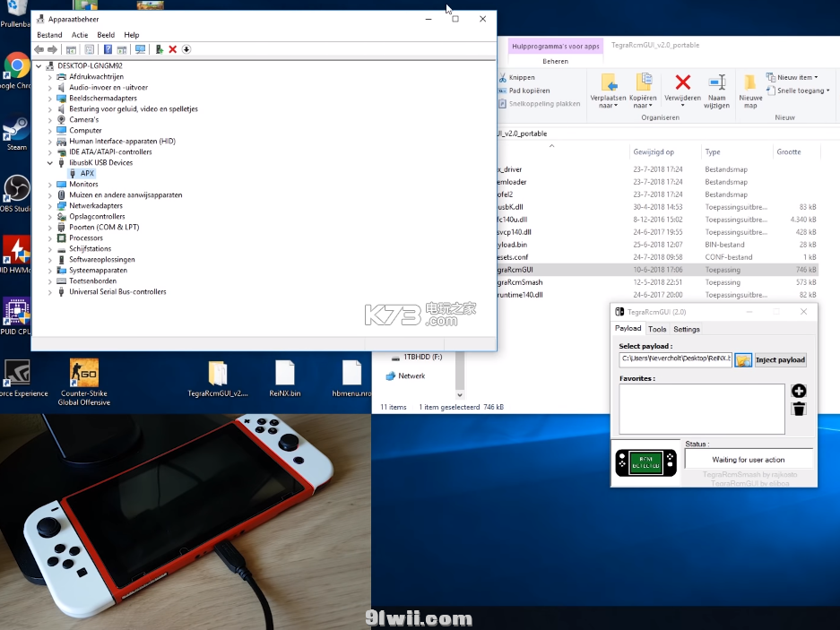Open the Actie menu
This screenshot has height=630, width=840.
pyautogui.click(x=80, y=35)
